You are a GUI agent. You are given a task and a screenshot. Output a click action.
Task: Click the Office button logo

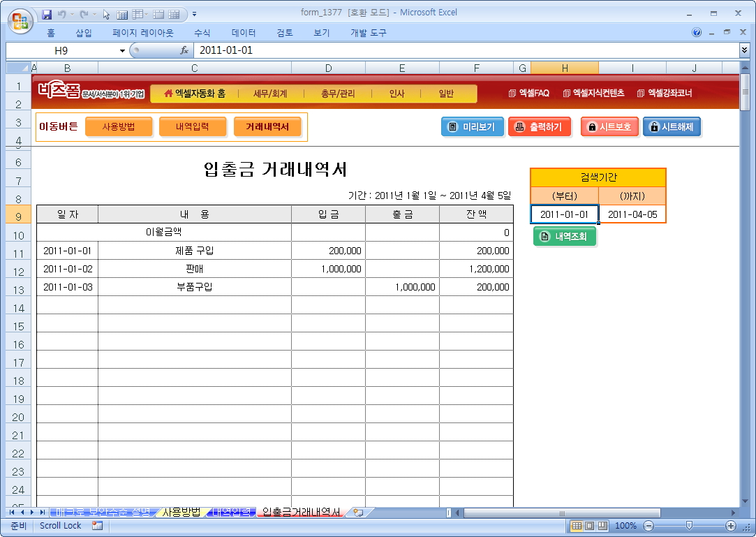[19, 18]
